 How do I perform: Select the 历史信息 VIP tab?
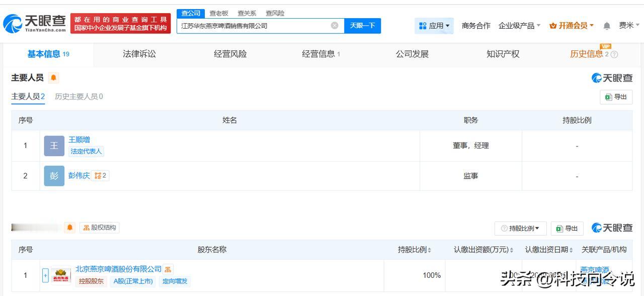[x=590, y=54]
